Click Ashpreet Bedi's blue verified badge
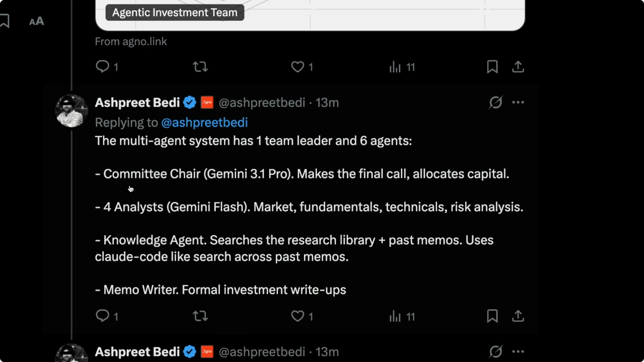Image resolution: width=644 pixels, height=362 pixels. tap(190, 102)
